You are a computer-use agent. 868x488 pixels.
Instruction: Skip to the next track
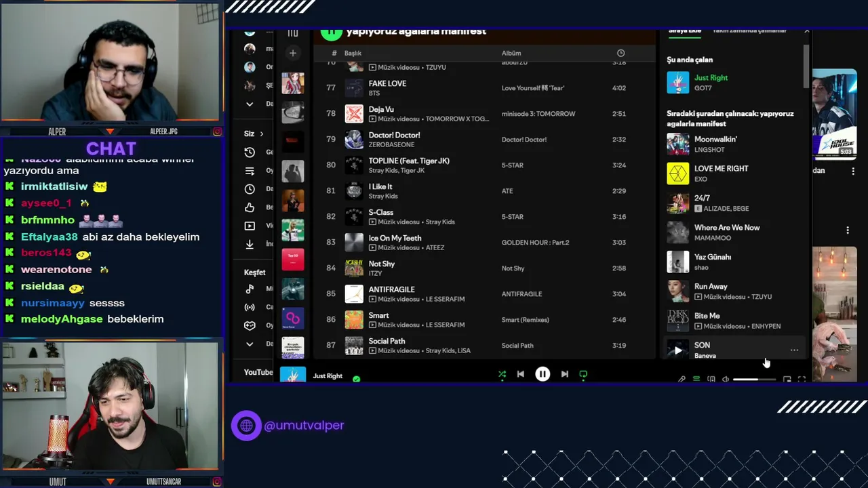[x=564, y=374]
